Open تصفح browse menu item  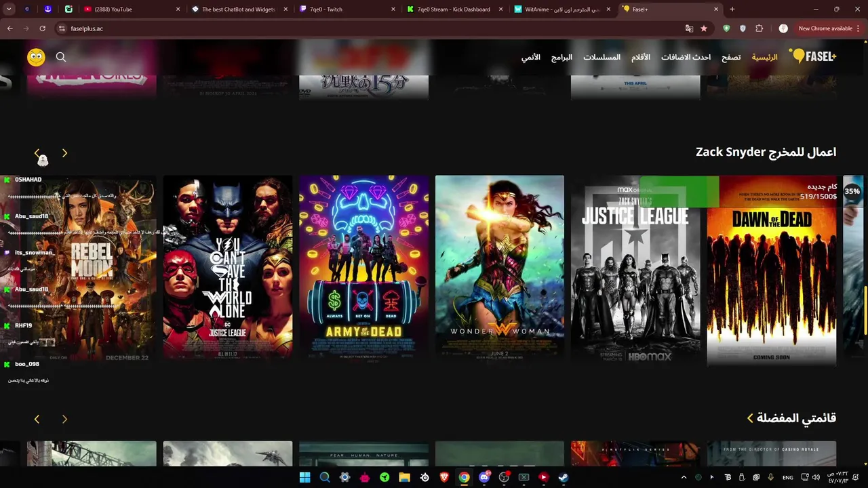(731, 57)
